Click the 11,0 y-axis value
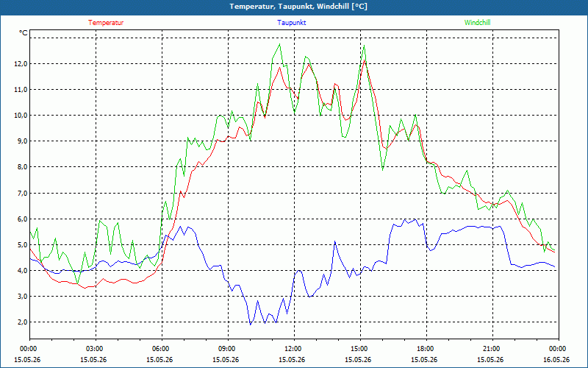The width and height of the screenshot is (588, 368). [x=21, y=89]
